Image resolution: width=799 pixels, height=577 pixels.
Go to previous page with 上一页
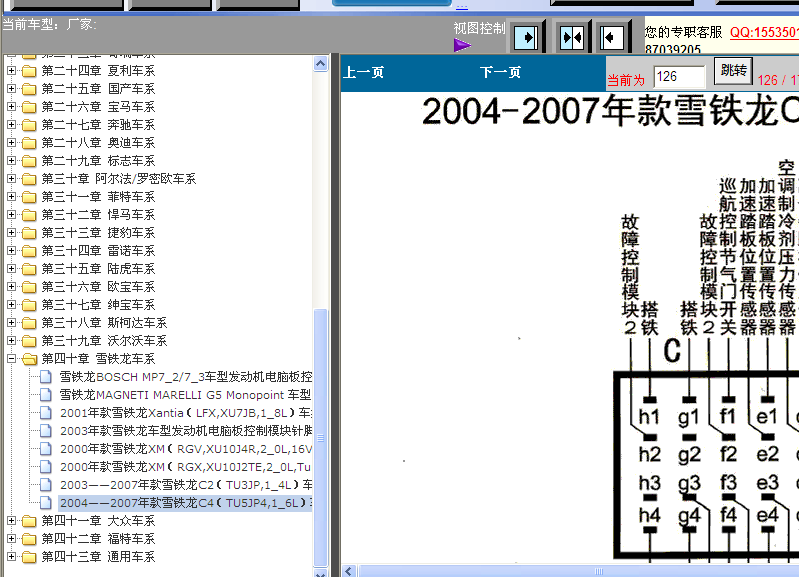363,72
